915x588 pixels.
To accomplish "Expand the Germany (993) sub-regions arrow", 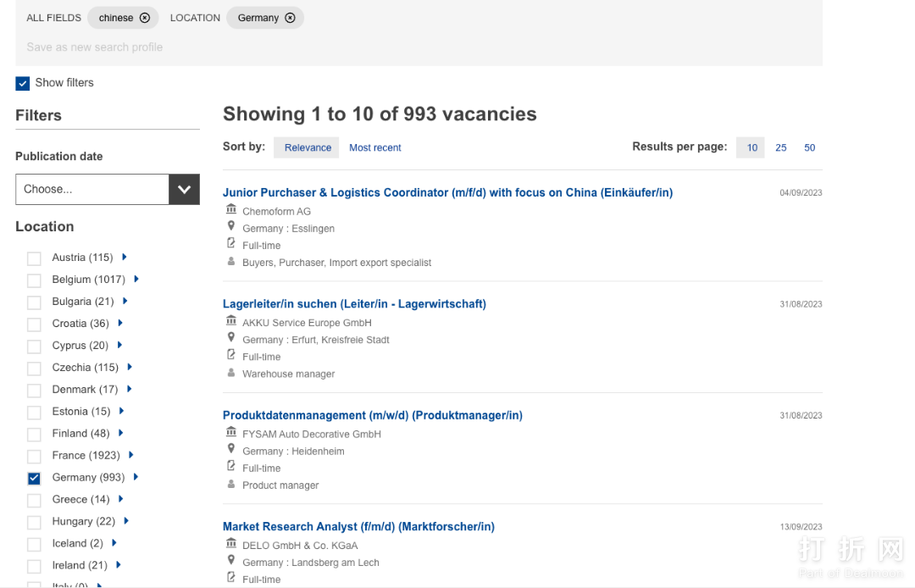I will pos(136,477).
